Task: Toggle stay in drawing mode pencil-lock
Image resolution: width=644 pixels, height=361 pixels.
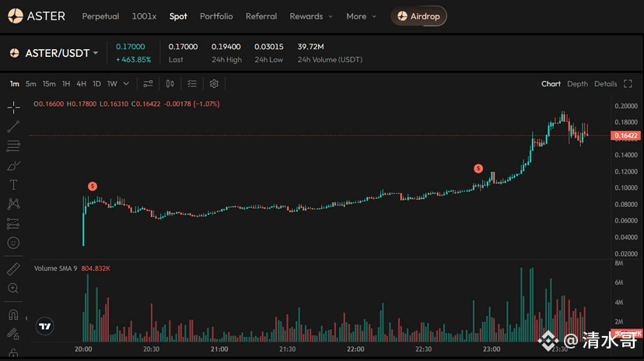Action: pyautogui.click(x=13, y=334)
